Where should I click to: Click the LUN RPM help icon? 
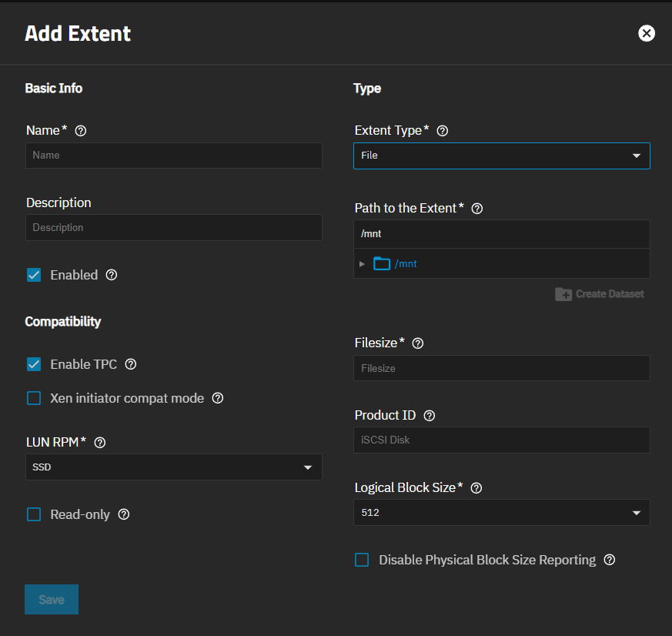pos(99,443)
